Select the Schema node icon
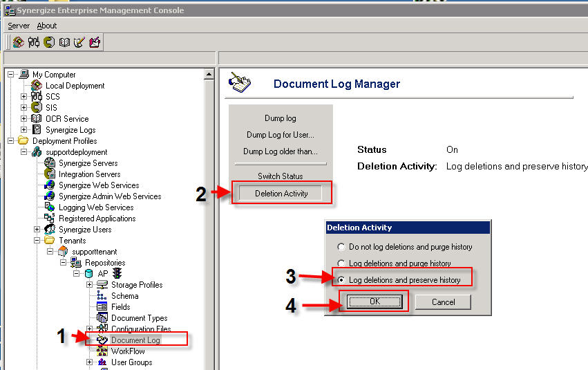 (x=102, y=296)
